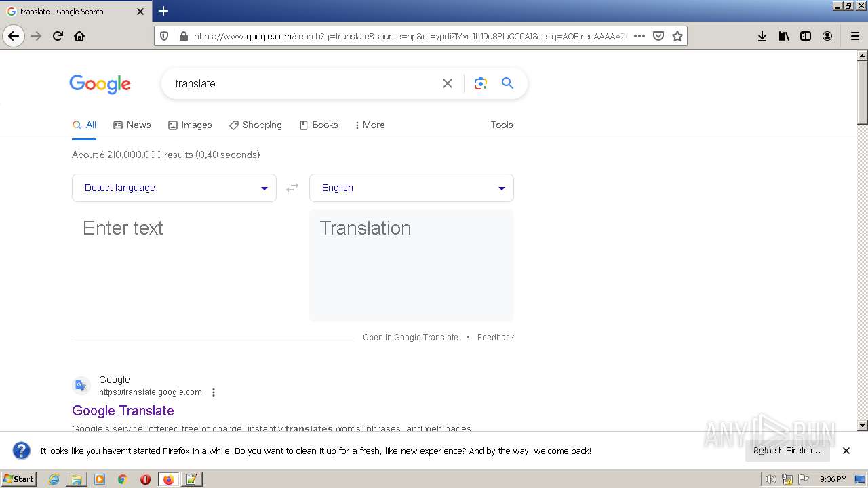The image size is (868, 488).
Task: Open Windows Explorer folder in taskbar
Action: coord(77,479)
